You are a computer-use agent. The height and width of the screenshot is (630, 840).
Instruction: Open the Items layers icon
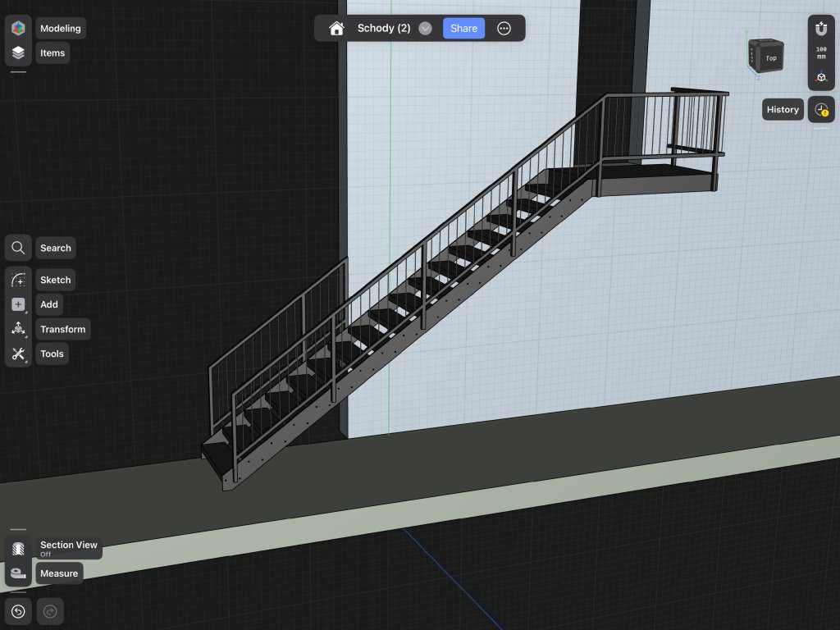[x=18, y=53]
